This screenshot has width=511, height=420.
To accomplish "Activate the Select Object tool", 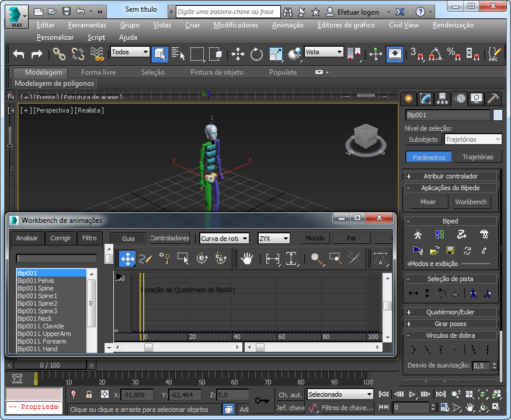I will pyautogui.click(x=159, y=54).
